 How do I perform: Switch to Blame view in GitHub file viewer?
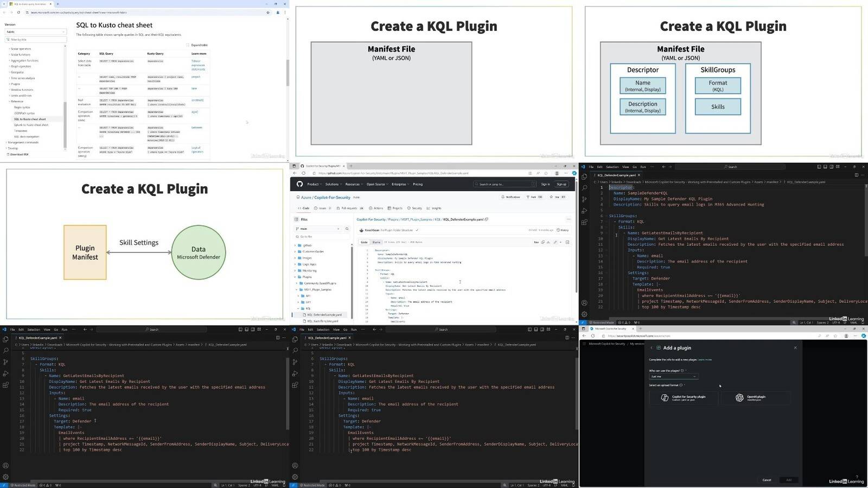coord(376,242)
